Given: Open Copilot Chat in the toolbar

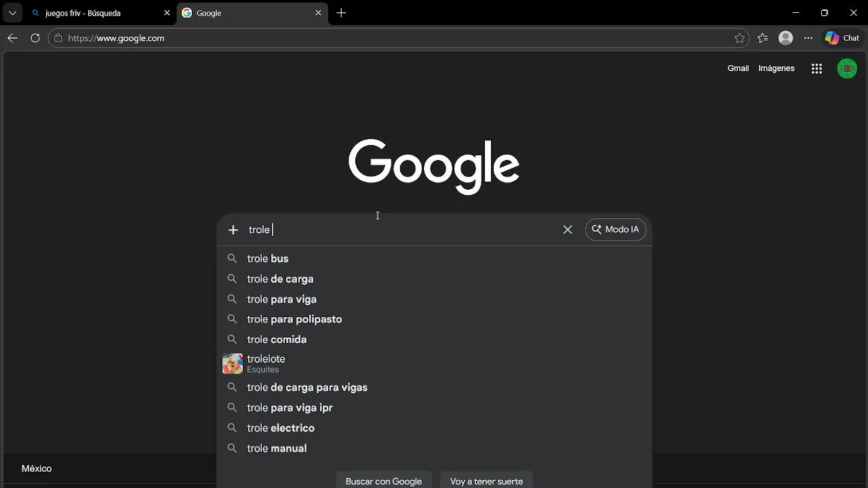Looking at the screenshot, I should 842,38.
